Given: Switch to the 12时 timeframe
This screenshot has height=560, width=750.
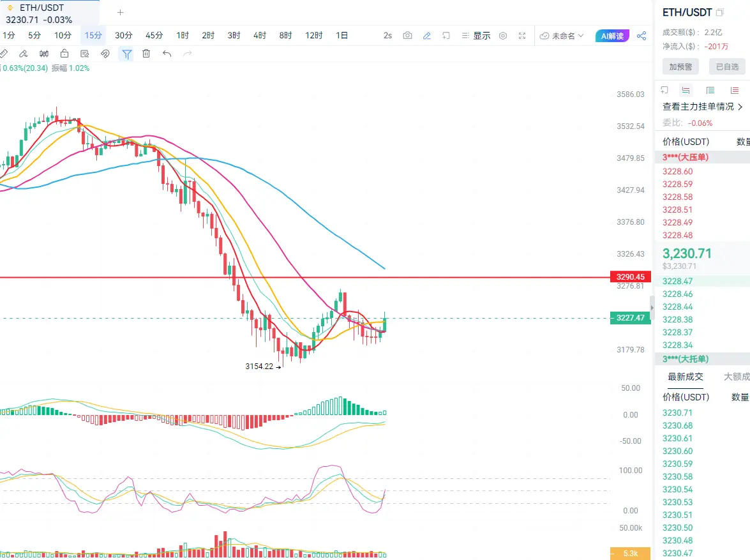Looking at the screenshot, I should [314, 35].
